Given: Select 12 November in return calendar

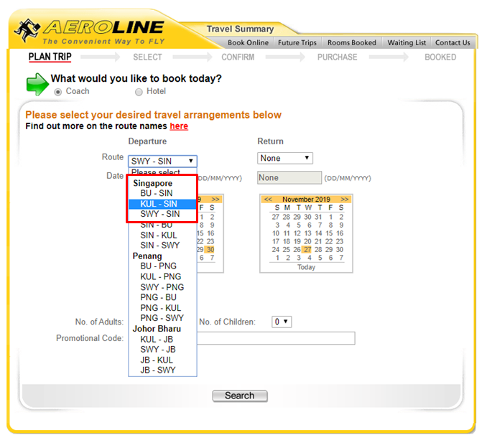Looking at the screenshot, I should [x=297, y=233].
